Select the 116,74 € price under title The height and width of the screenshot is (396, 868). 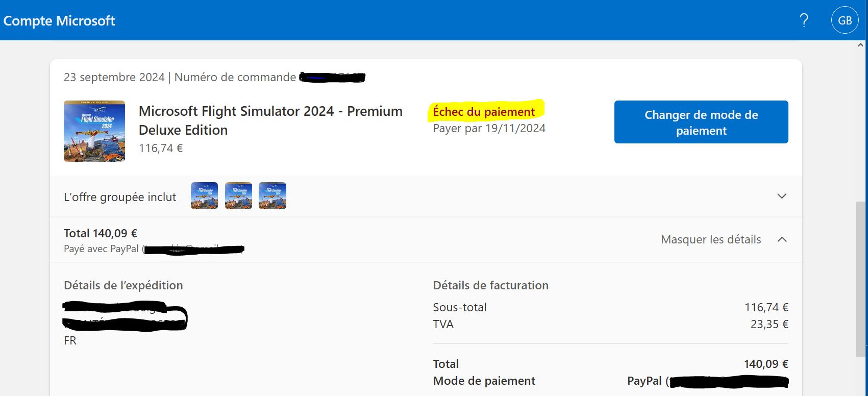[161, 148]
